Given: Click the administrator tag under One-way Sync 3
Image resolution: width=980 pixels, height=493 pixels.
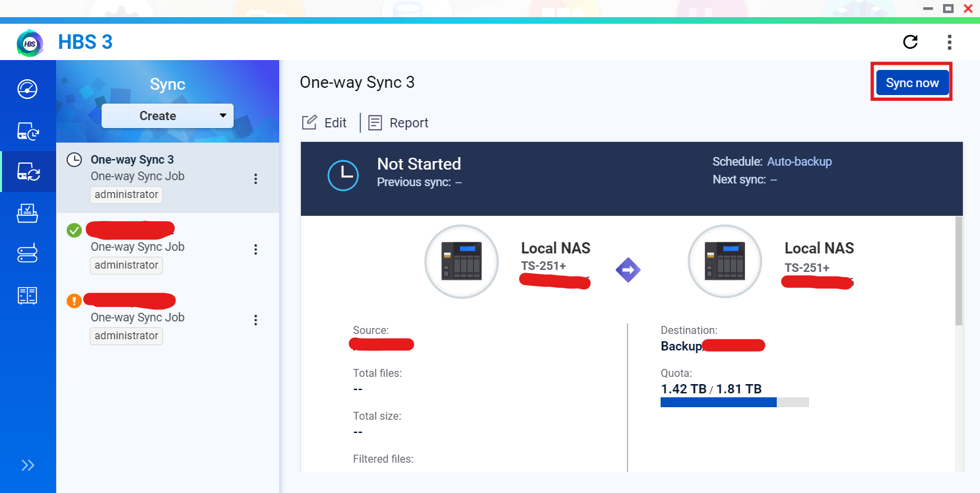Looking at the screenshot, I should pos(127,195).
